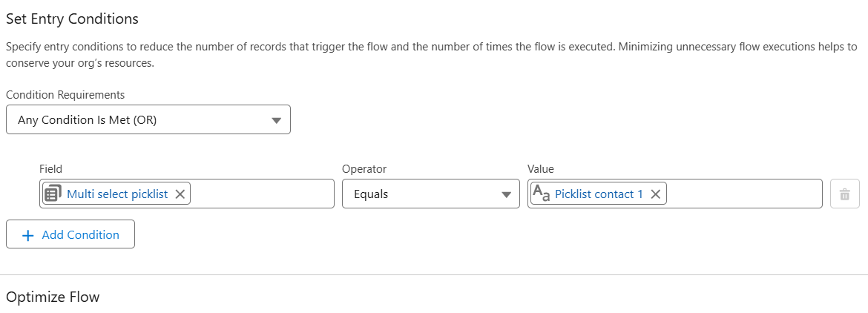Click the Multi select picklist pill label
The width and height of the screenshot is (868, 313).
117,194
